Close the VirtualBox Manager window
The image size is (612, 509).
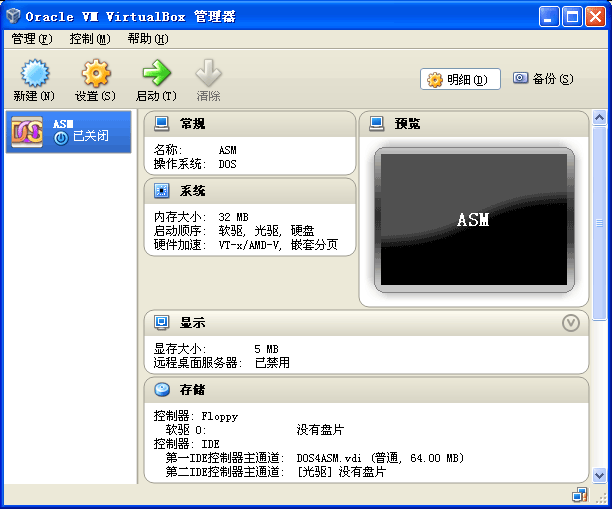595,16
